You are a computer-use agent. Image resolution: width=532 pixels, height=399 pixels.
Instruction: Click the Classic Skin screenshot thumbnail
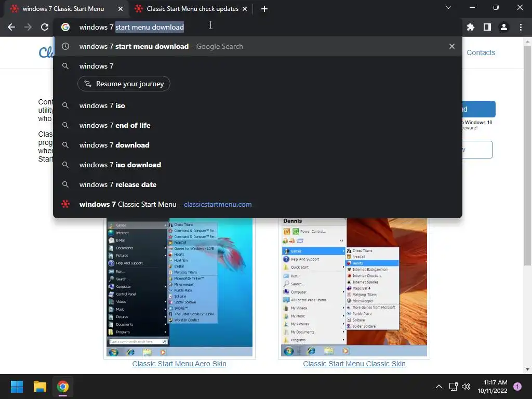click(354, 287)
